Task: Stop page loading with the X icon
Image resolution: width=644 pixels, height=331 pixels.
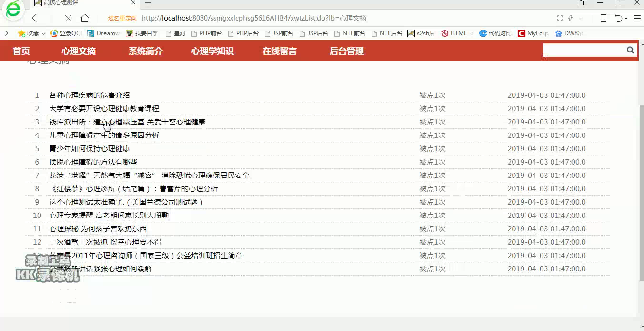Action: click(68, 18)
